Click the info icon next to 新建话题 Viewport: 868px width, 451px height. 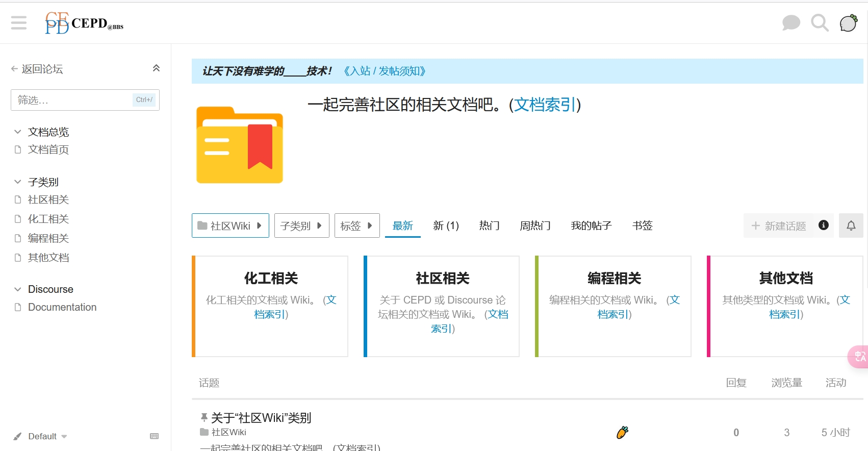click(x=823, y=225)
